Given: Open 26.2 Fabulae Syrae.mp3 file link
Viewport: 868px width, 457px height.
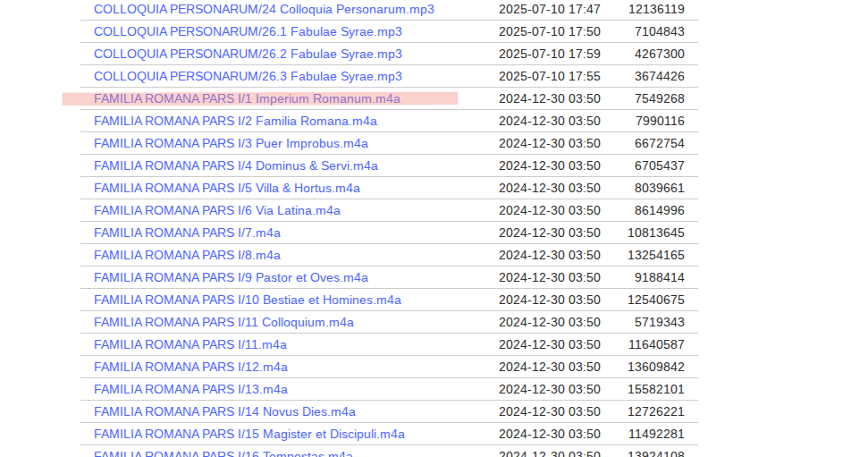Looking at the screenshot, I should 248,55.
